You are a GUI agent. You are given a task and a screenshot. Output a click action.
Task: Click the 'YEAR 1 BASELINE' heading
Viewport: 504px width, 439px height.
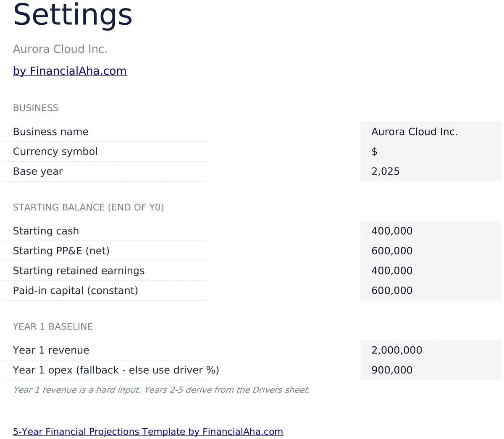tap(53, 327)
